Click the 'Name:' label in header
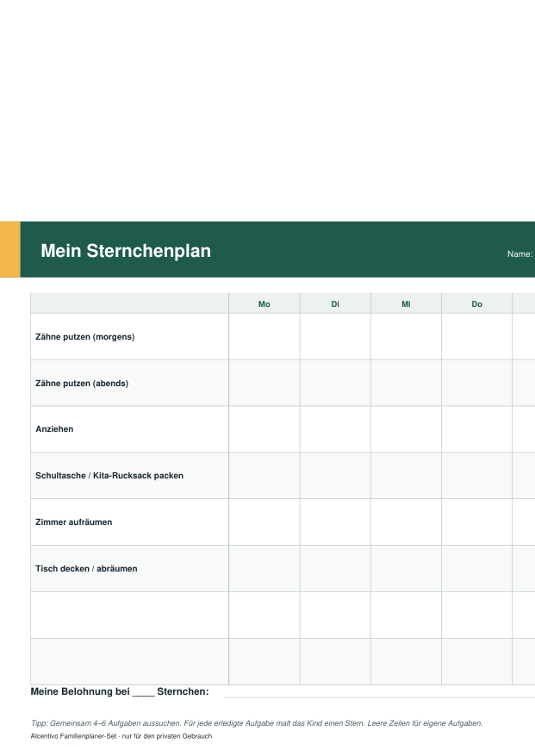Image resolution: width=535 pixels, height=756 pixels. (x=519, y=254)
